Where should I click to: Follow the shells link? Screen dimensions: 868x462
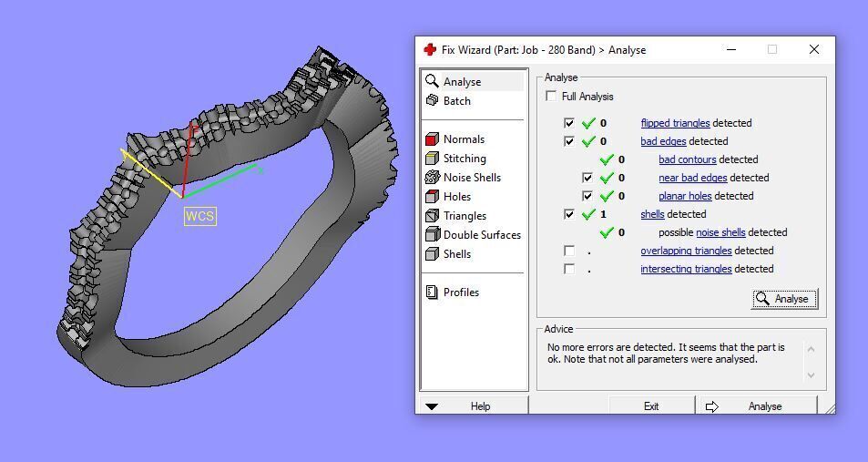coord(652,214)
